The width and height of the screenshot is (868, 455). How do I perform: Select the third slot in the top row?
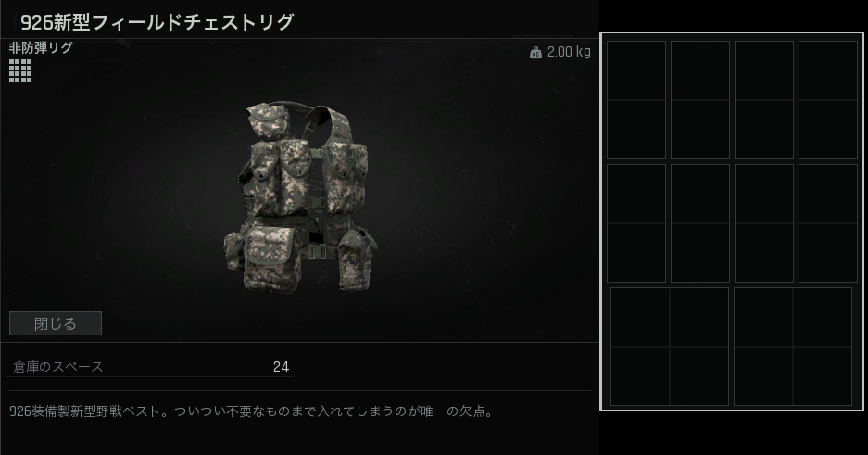pos(764,100)
